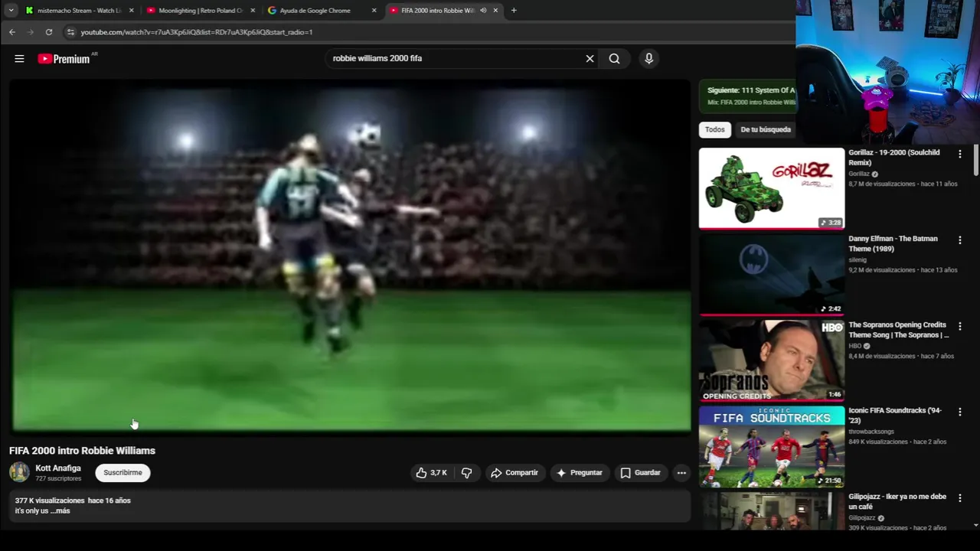Screen dimensions: 980x551
Task: Open Gilipojazz - Iker ya no me debe title
Action: coord(897,501)
